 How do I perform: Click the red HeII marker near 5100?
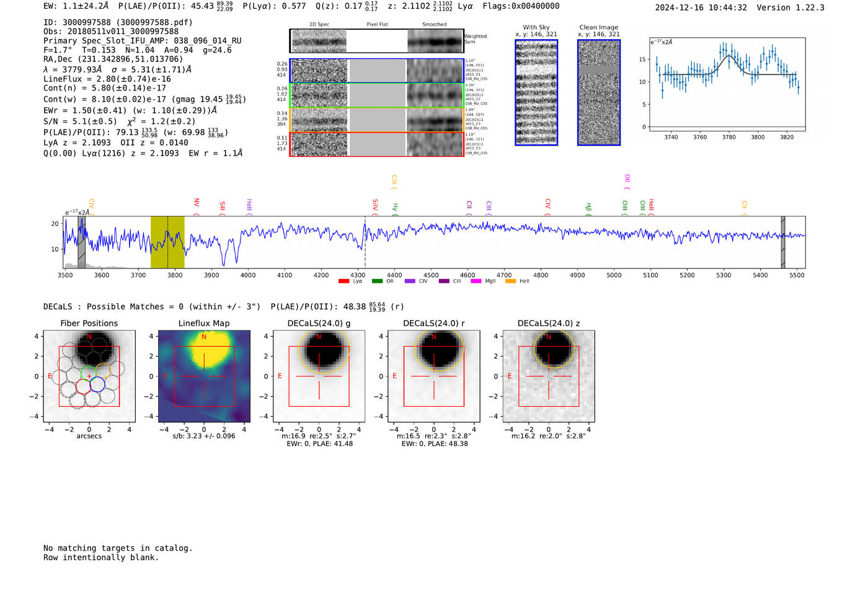point(651,207)
